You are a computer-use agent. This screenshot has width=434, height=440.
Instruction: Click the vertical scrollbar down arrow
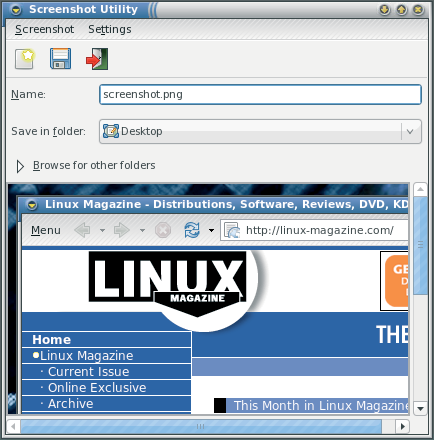(x=420, y=408)
